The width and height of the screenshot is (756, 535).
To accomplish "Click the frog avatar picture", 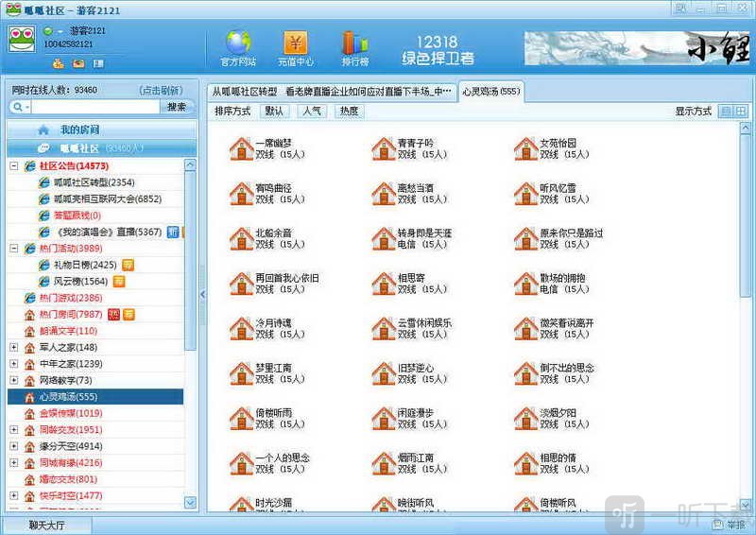I will click(22, 40).
